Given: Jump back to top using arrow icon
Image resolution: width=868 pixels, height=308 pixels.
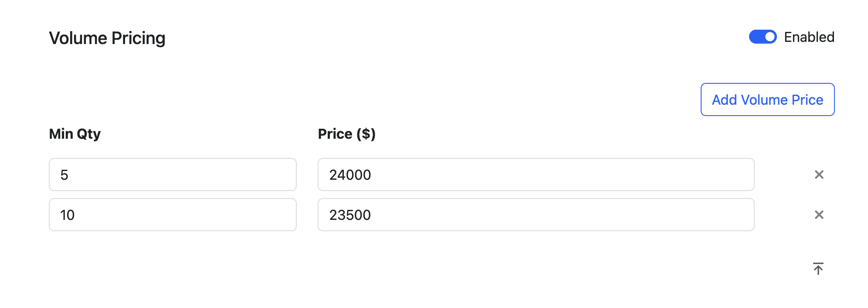Looking at the screenshot, I should tap(818, 269).
